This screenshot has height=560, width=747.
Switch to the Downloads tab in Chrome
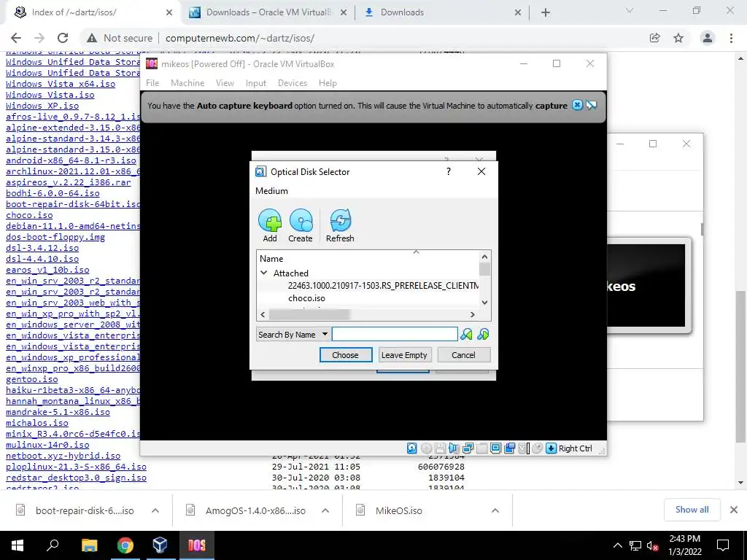[441, 12]
